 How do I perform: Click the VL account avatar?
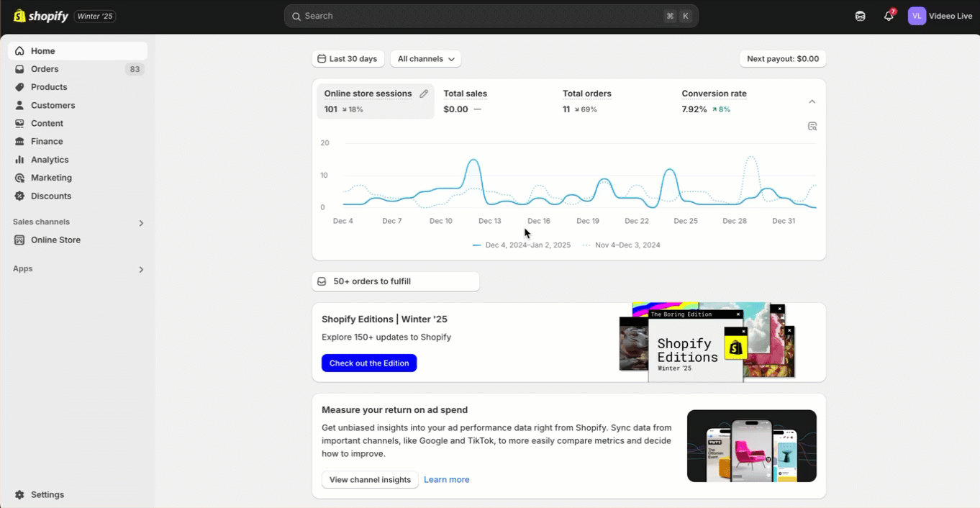pos(917,16)
